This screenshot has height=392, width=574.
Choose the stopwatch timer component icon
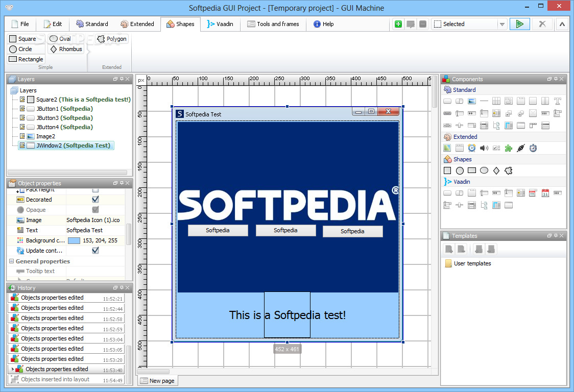tap(533, 148)
